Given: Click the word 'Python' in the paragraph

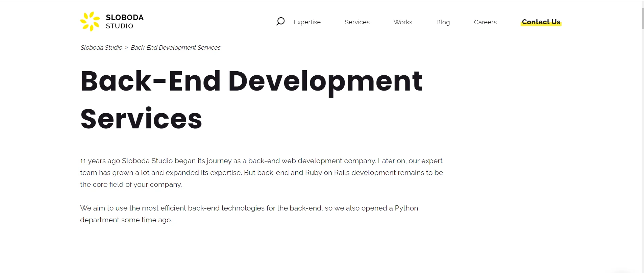Looking at the screenshot, I should [406, 208].
